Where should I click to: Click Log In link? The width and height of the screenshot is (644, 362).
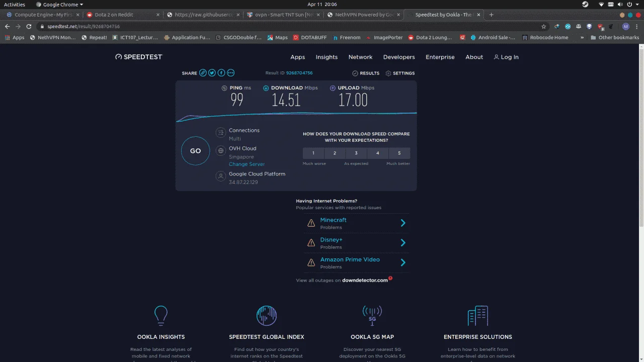click(x=506, y=57)
